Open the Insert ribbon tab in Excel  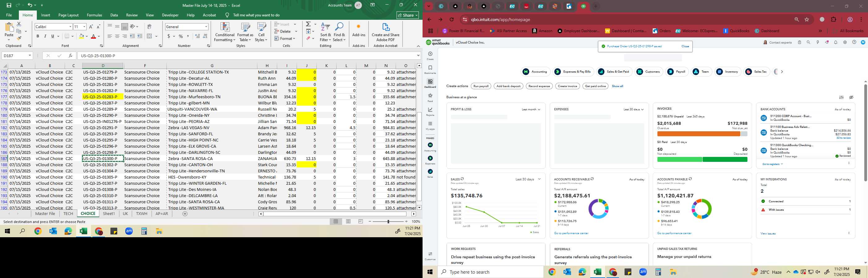click(45, 15)
